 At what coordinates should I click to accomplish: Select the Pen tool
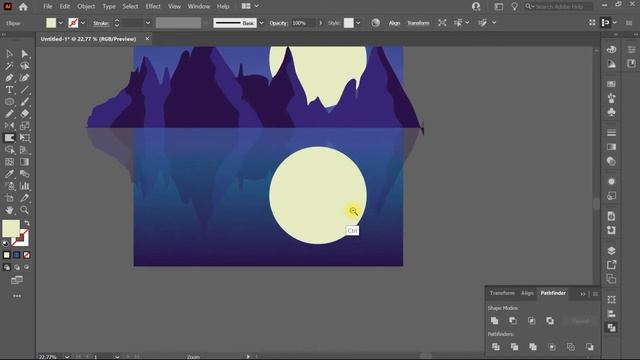(x=9, y=78)
